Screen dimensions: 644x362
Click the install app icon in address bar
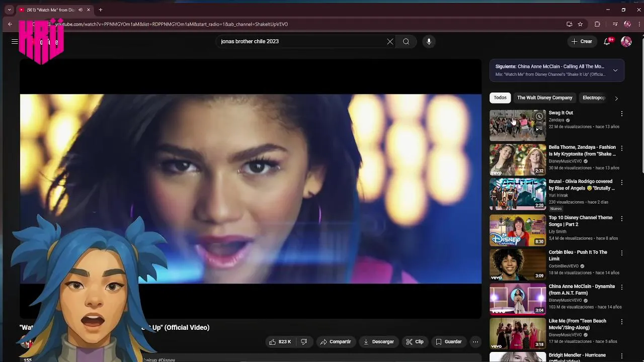(x=569, y=24)
